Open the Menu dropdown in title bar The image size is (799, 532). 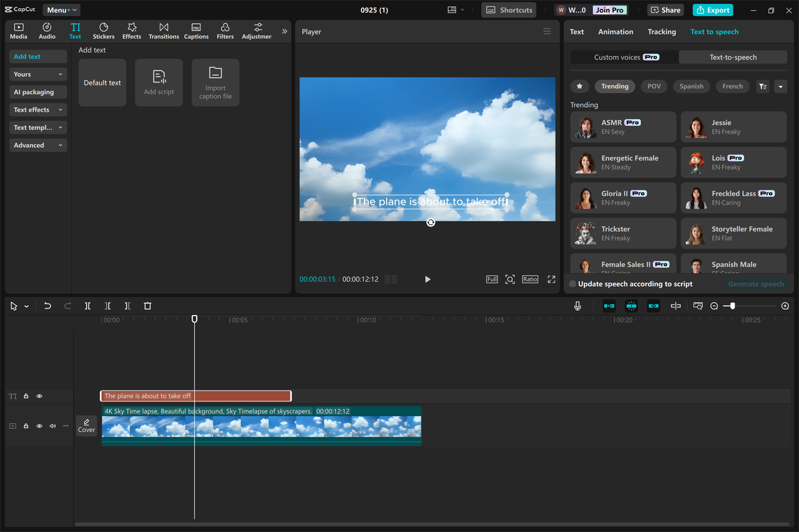tap(61, 9)
